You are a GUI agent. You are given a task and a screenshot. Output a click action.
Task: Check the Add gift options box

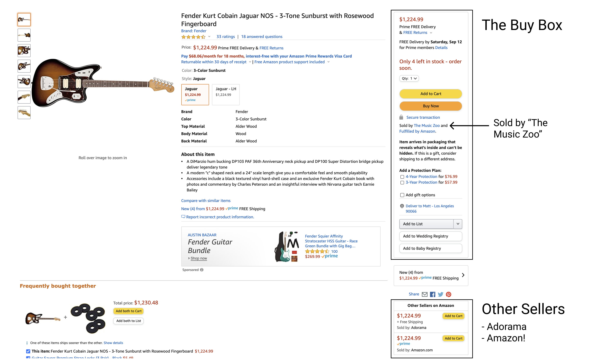(x=402, y=195)
